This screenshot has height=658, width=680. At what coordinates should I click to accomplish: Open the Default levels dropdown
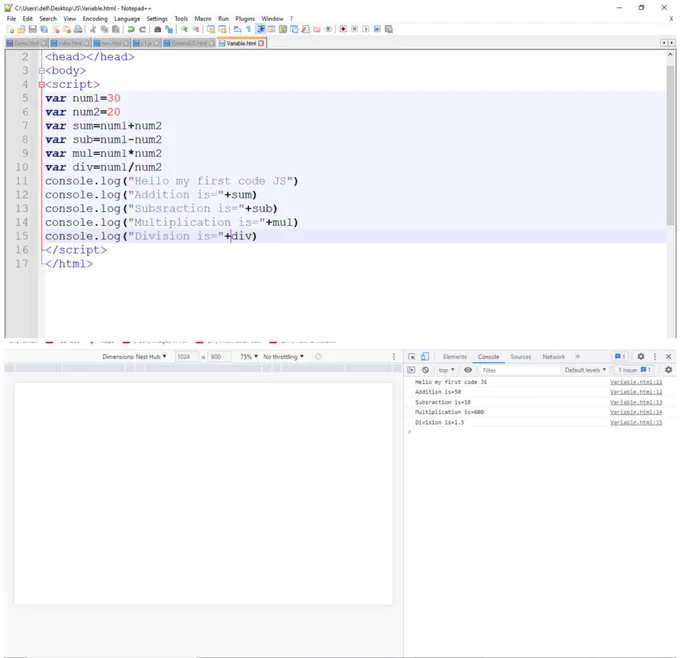pos(585,370)
